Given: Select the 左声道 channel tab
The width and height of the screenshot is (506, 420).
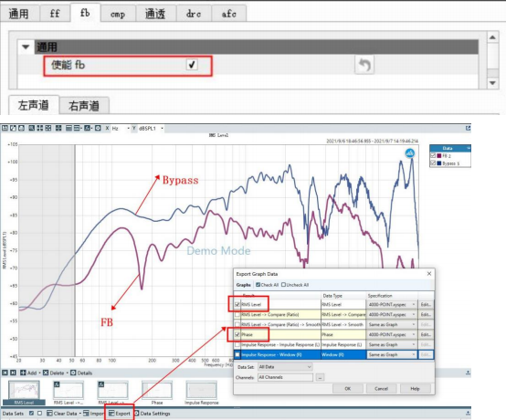Looking at the screenshot, I should coord(34,105).
